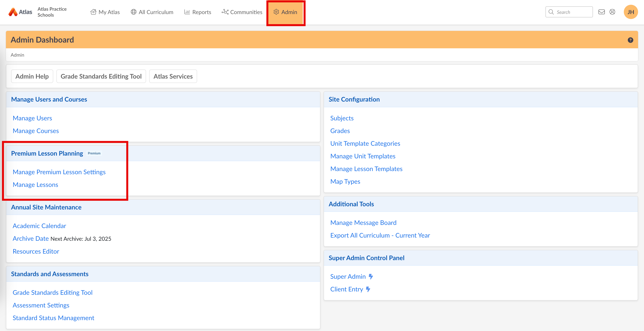Open the help lifebuoy icon in header
The image size is (644, 331).
[x=612, y=12]
